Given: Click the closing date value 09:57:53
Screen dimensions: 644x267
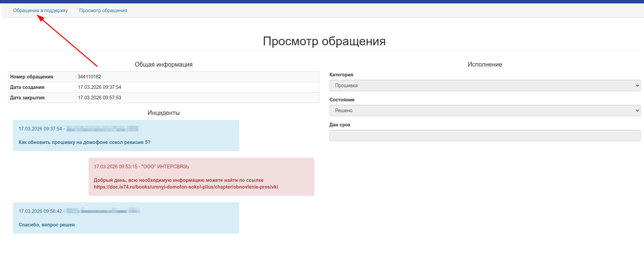Looking at the screenshot, I should coord(99,98).
